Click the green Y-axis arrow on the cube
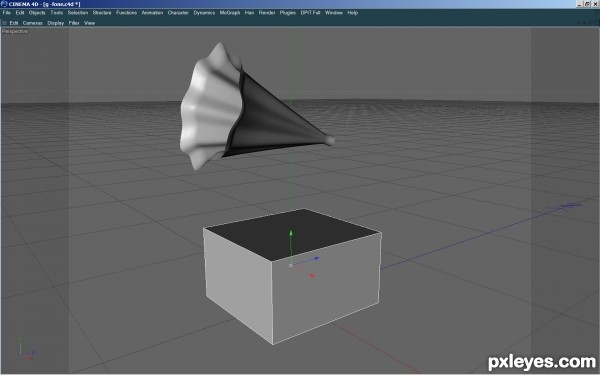This screenshot has width=600, height=375. point(291,233)
